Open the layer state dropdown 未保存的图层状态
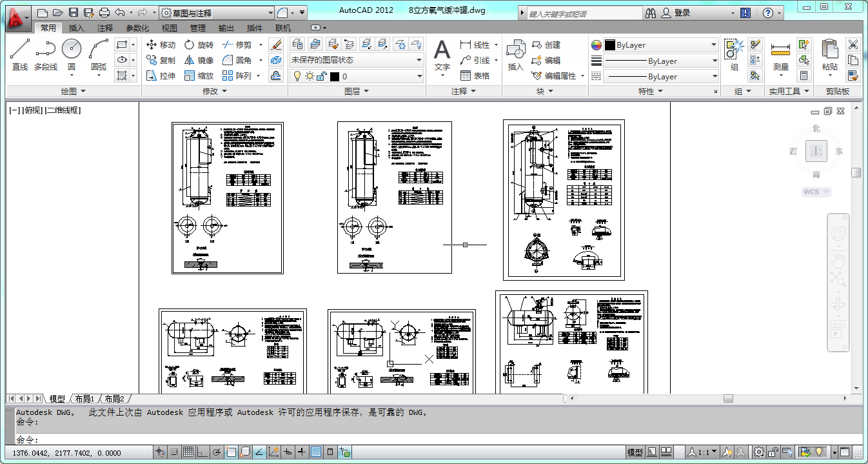 tap(356, 60)
